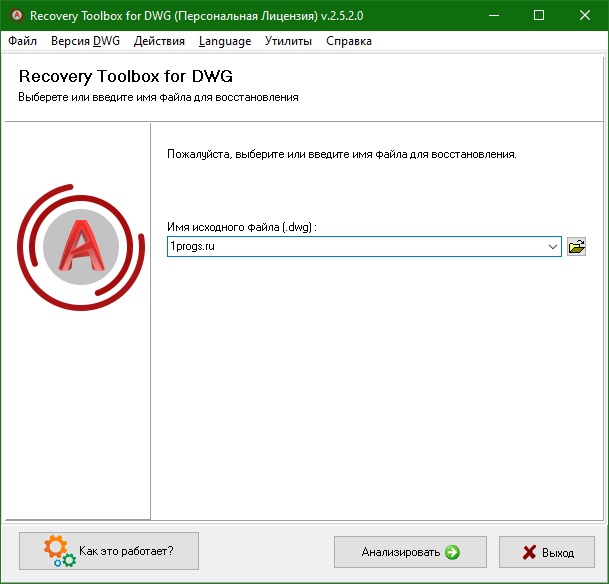Click the Как это работает? button
Screen dimensions: 609x584
[x=109, y=551]
